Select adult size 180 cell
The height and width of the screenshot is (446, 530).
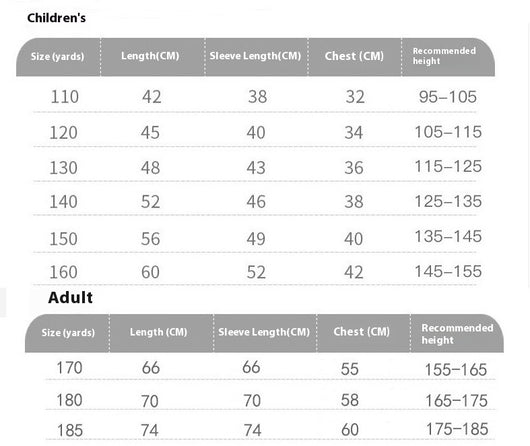(x=69, y=400)
